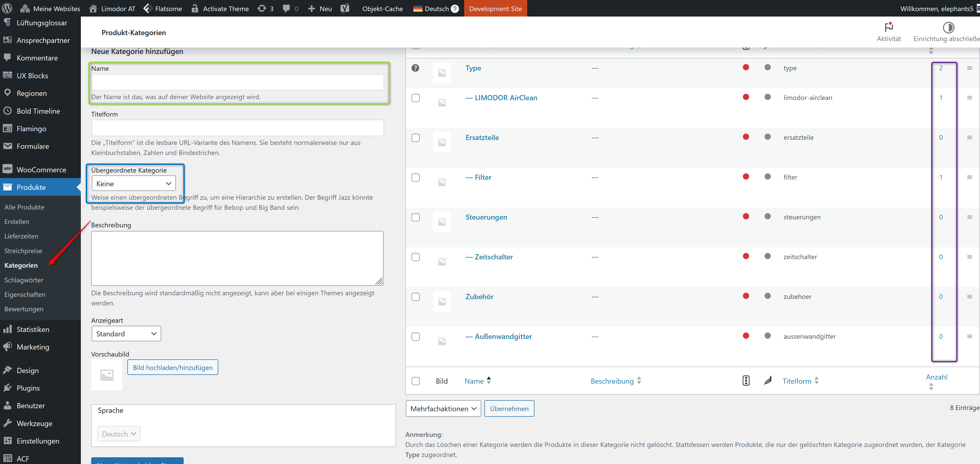Click the updates icon showing 3
This screenshot has height=464, width=980.
(266, 8)
